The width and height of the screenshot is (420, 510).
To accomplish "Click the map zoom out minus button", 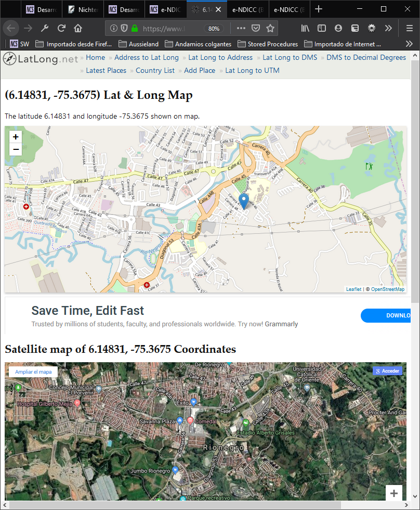I will click(16, 150).
